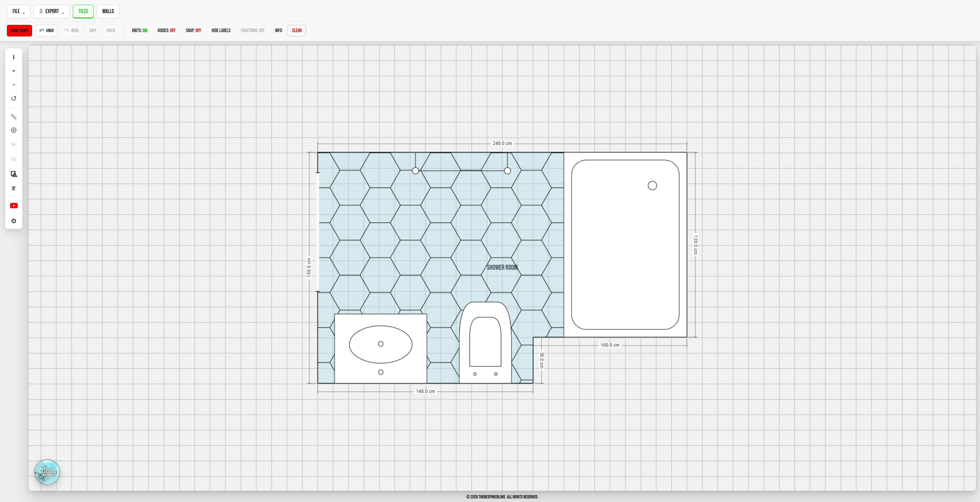Select the 150.0 cm left dimension label
The width and height of the screenshot is (980, 502).
(x=309, y=268)
